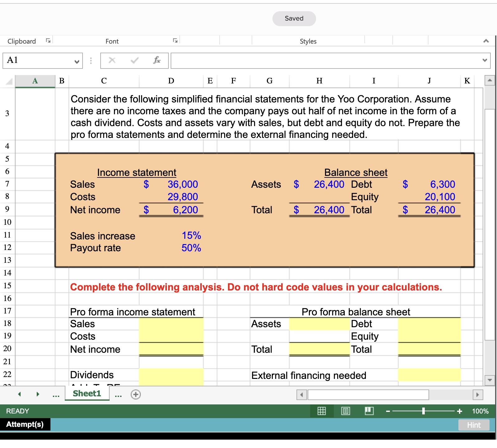Click the Select All corner triangle
Screen dimensions: 497x448
click(9, 82)
